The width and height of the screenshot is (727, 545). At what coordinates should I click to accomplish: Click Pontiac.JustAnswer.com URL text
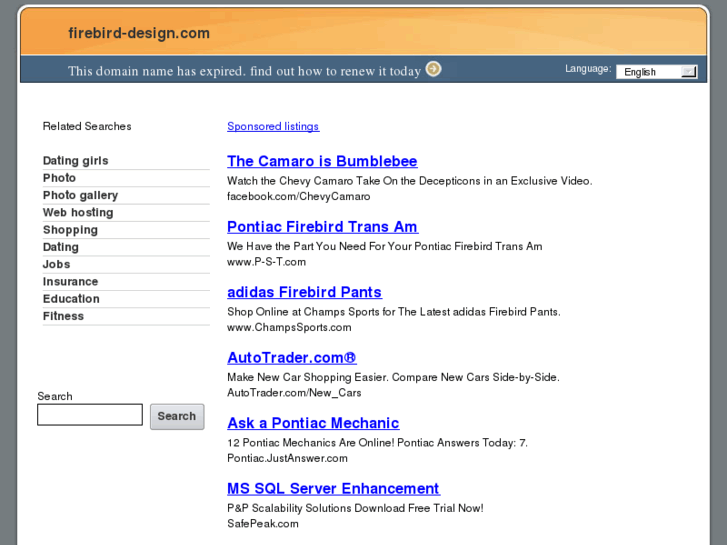pos(287,458)
